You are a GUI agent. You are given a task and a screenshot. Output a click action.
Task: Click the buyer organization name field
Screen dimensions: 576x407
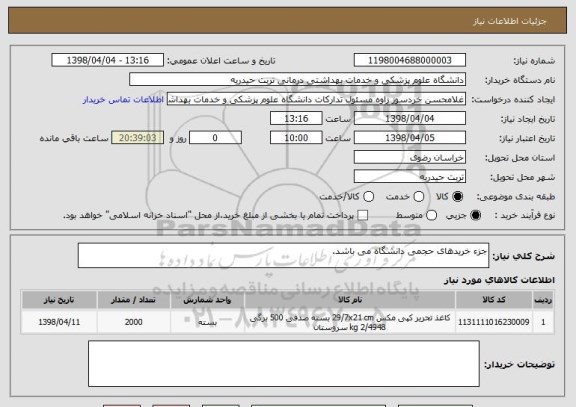click(x=298, y=80)
